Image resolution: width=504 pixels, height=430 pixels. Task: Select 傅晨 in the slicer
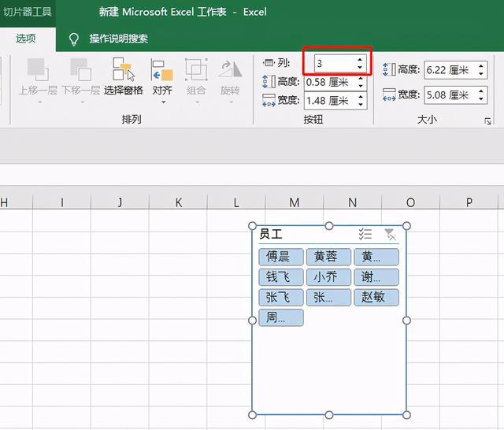281,257
